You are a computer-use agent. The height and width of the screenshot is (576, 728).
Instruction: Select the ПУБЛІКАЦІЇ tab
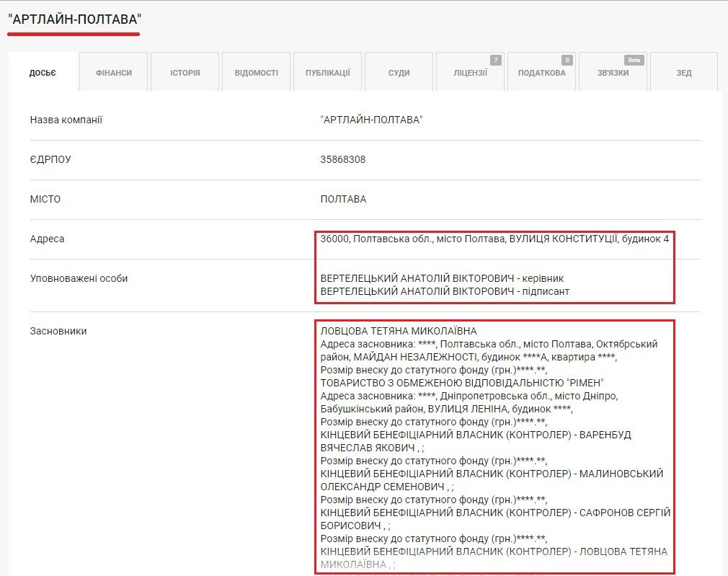327,73
